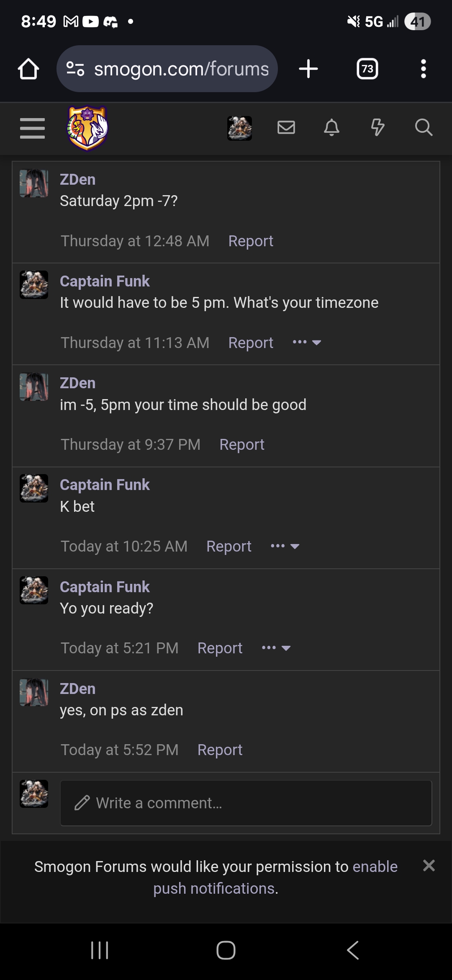This screenshot has height=980, width=452.
Task: Expand options dropdown on "Yo you ready?" comment
Action: click(276, 648)
